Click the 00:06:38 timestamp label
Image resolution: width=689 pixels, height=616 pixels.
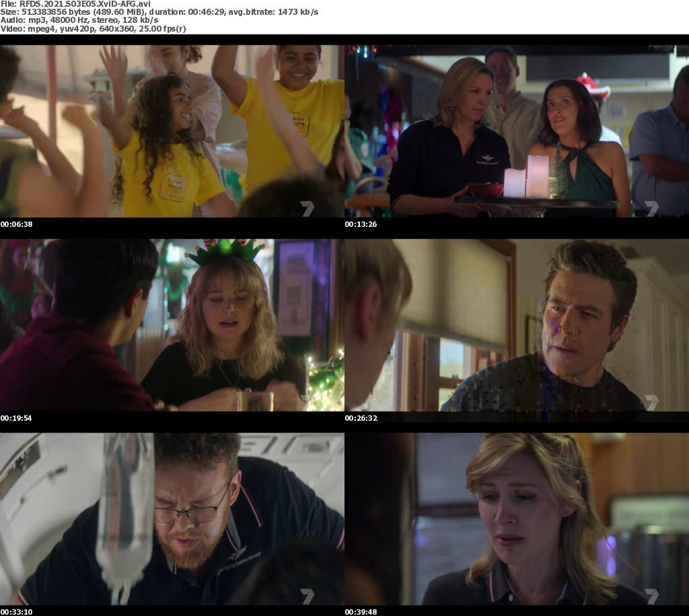16,224
